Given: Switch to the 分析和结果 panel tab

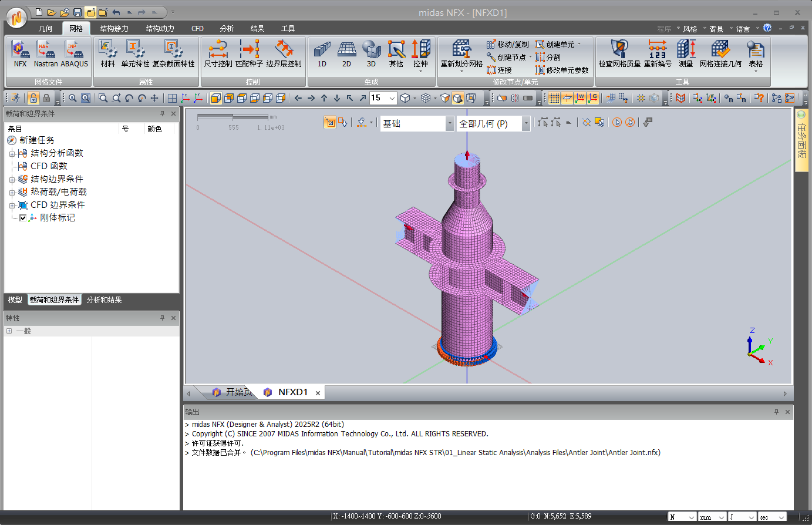Looking at the screenshot, I should tap(105, 300).
